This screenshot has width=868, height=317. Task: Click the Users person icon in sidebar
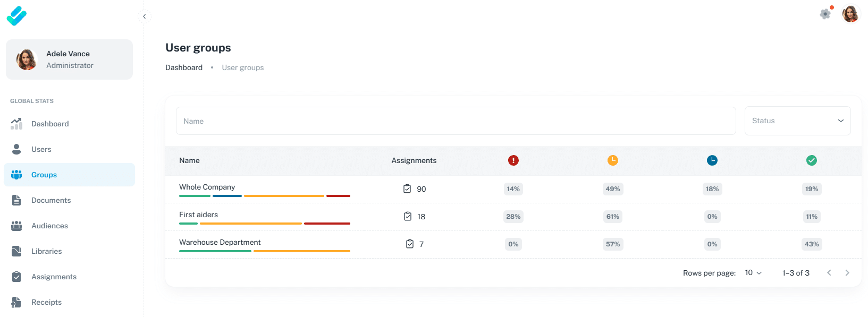coord(16,149)
